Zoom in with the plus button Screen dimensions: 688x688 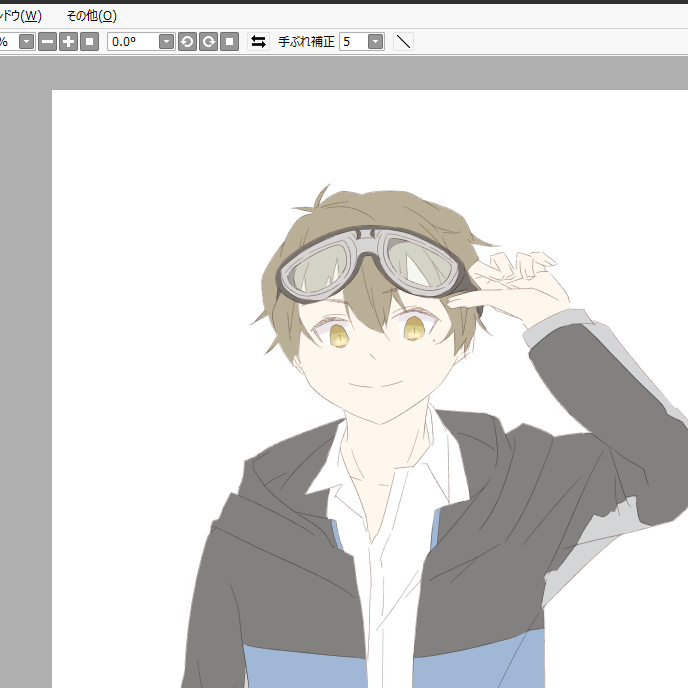68,42
